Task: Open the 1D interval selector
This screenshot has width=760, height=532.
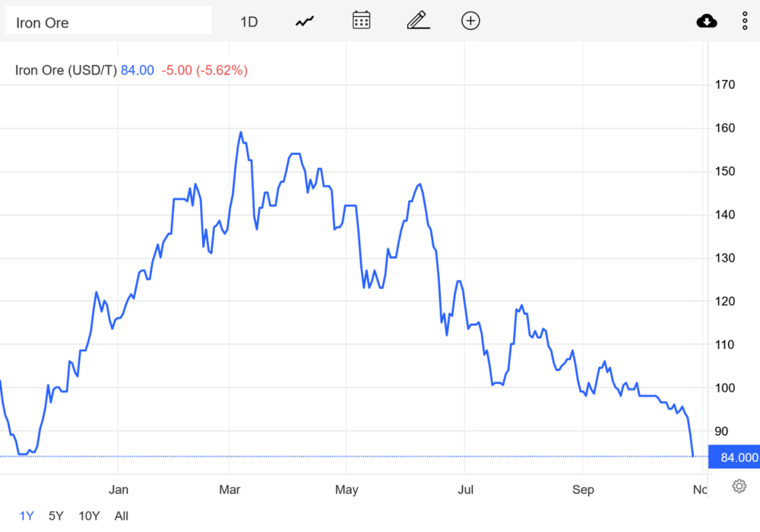Action: tap(249, 22)
